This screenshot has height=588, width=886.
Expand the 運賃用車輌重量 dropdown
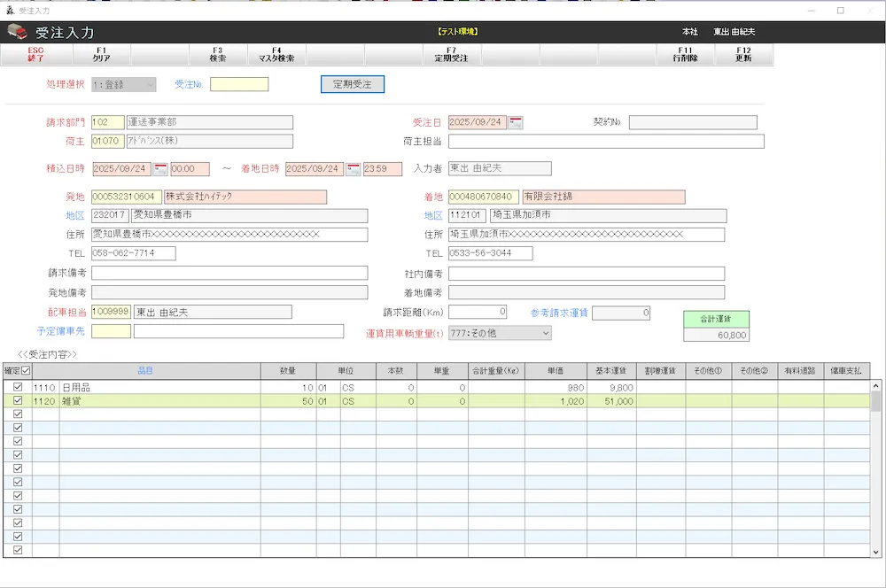point(500,333)
